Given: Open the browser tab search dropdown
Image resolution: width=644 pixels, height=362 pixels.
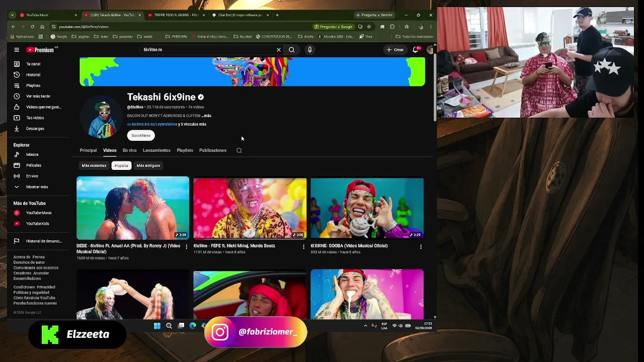Looking at the screenshot, I should [x=12, y=15].
